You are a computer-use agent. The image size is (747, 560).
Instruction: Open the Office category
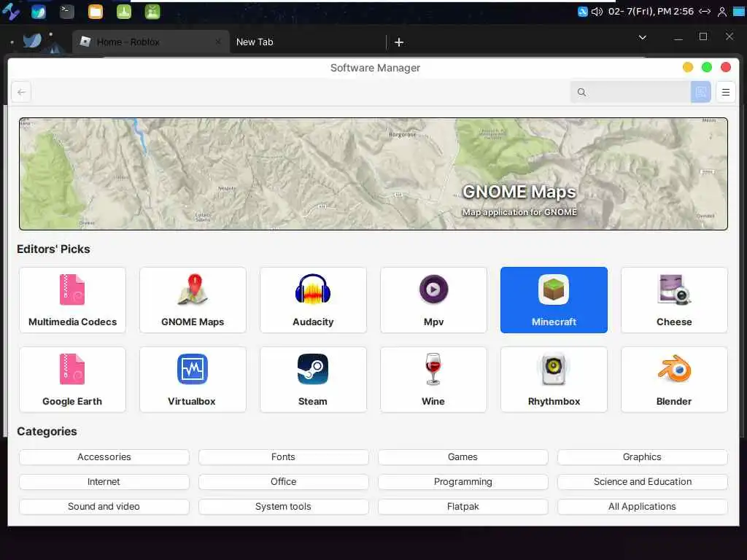point(284,481)
